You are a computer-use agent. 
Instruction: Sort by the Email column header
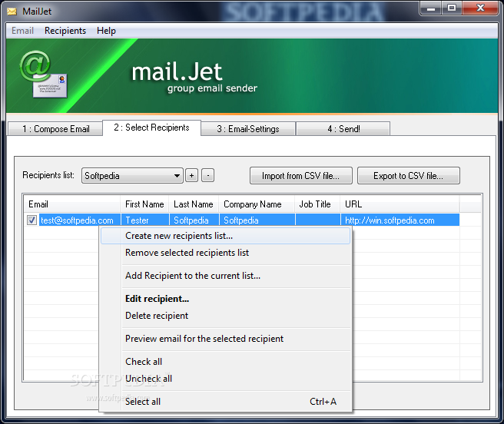pos(72,204)
